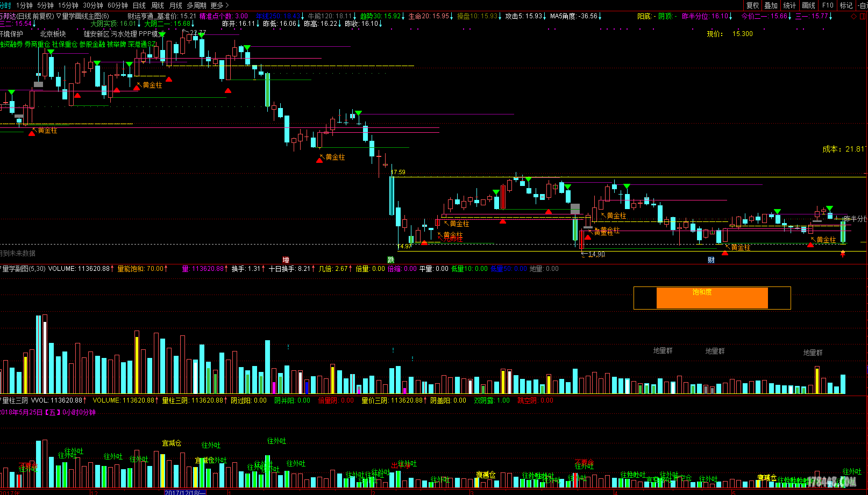Click the 量能饱和 70.00 readout
Screen dimensions: 868x495
coord(143,269)
